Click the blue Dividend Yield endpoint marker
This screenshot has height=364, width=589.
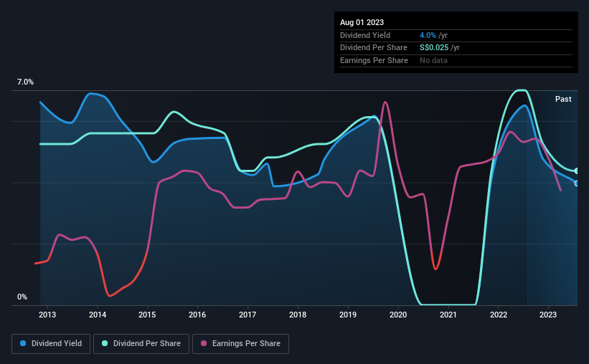(577, 183)
